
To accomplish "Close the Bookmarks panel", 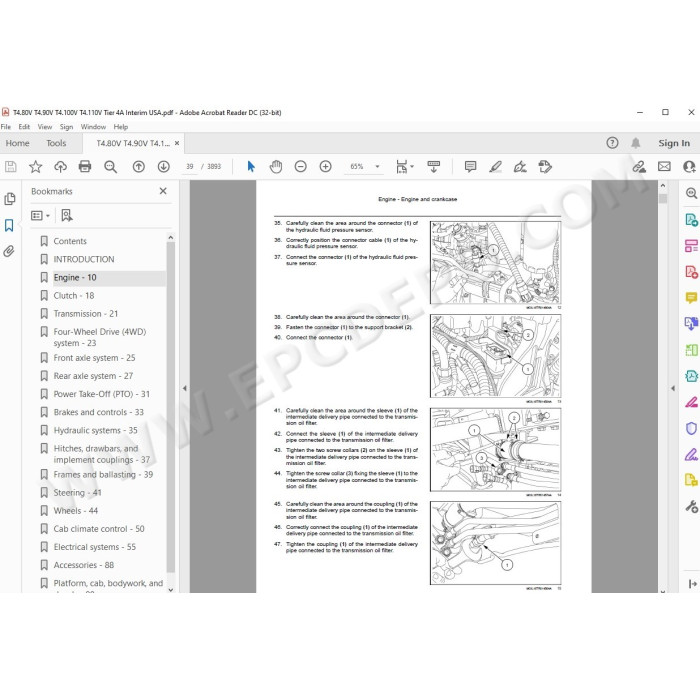I will (x=163, y=191).
